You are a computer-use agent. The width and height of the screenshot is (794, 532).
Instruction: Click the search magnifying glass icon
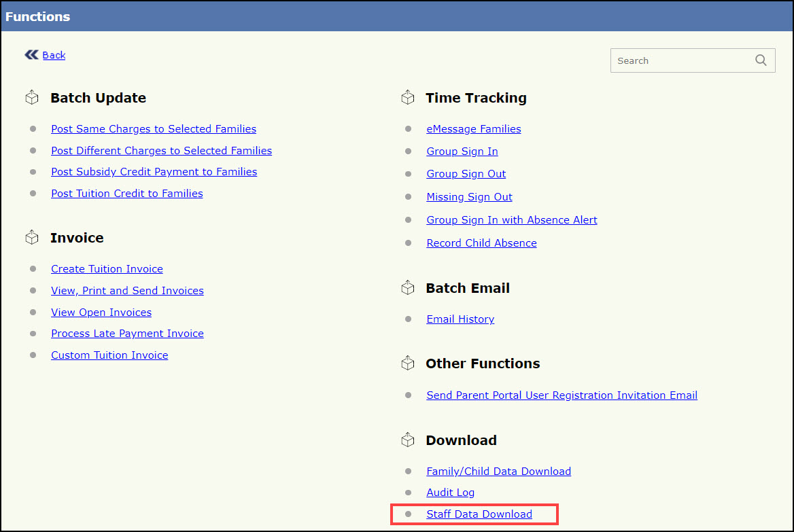click(761, 60)
